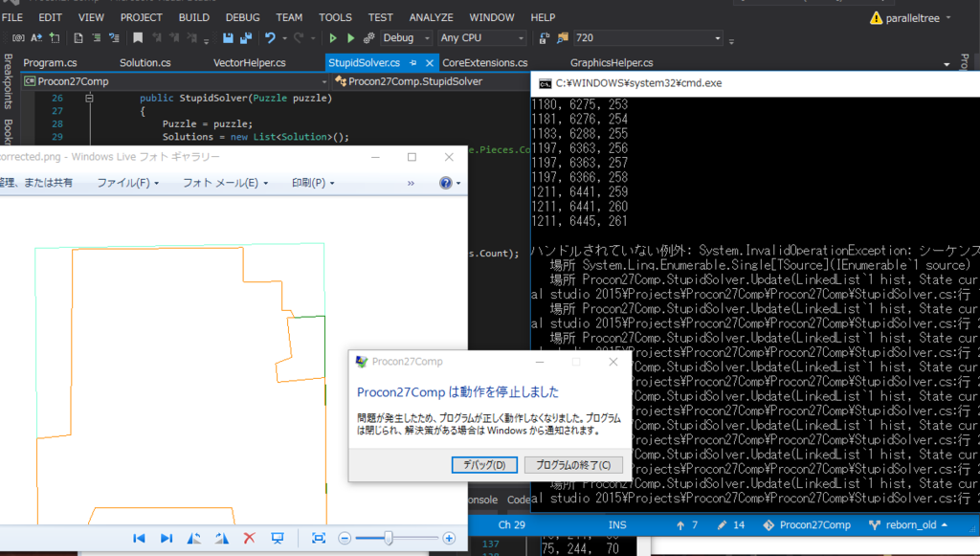
Task: Collapse the StupidSolver constructor code block
Action: tap(89, 99)
